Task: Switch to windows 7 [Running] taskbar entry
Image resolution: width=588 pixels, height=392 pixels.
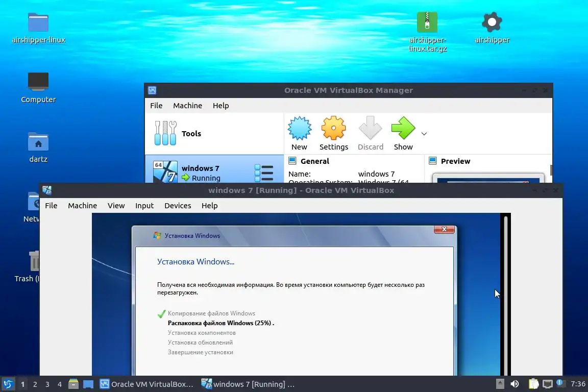Action: pos(248,384)
